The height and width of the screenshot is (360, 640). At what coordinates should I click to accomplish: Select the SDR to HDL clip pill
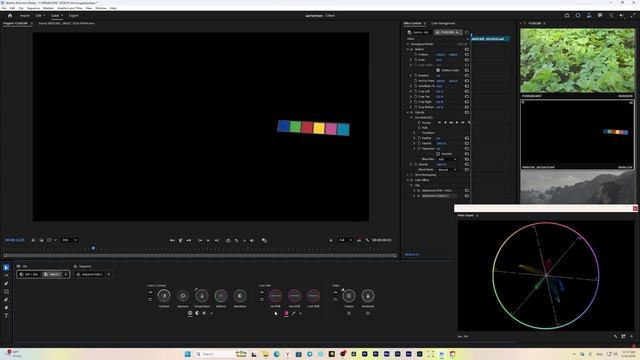coord(29,274)
